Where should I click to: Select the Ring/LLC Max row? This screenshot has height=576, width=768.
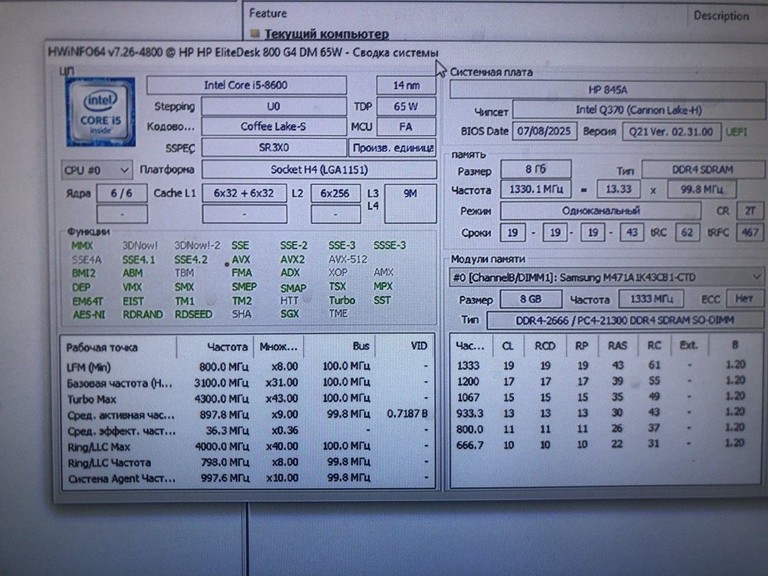point(247,446)
